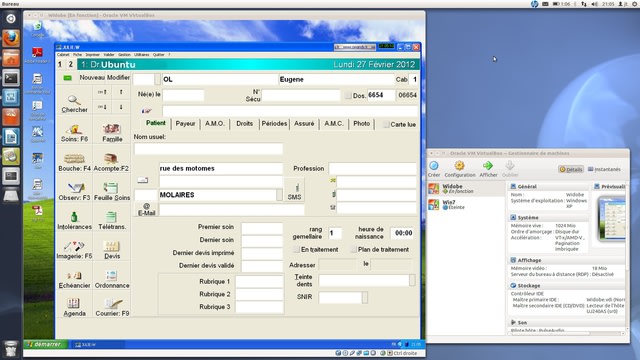This screenshot has width=640, height=360.
Task: Switch to the Payeur tab
Action: coord(185,124)
